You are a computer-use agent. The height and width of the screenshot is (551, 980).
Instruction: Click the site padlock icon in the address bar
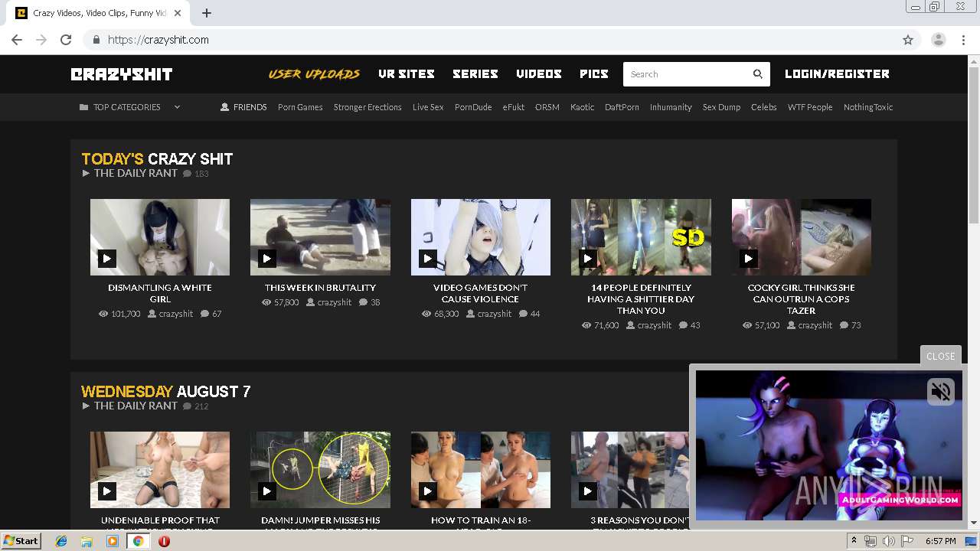[x=96, y=40]
